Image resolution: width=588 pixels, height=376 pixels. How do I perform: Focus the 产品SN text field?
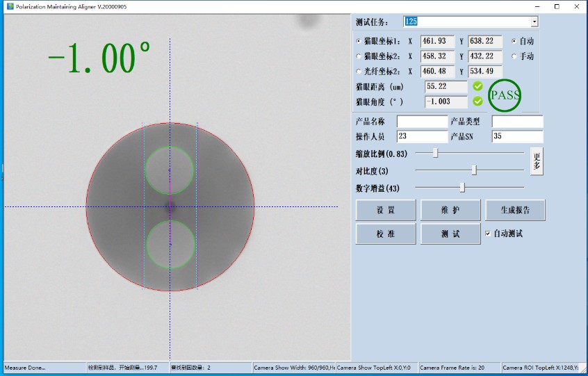tap(517, 136)
